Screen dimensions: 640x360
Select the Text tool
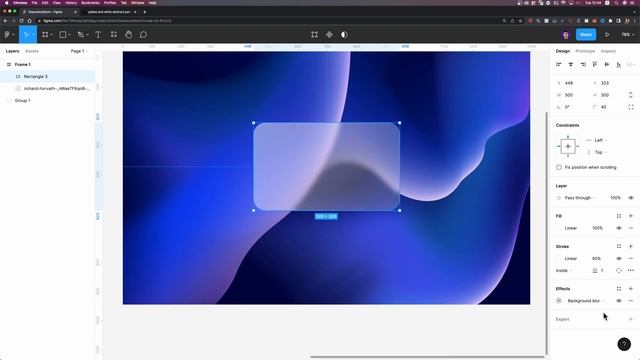click(x=98, y=35)
